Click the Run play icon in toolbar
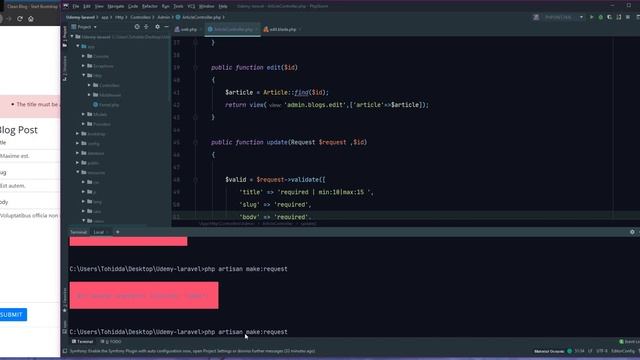This screenshot has height=360, width=640. click(591, 17)
